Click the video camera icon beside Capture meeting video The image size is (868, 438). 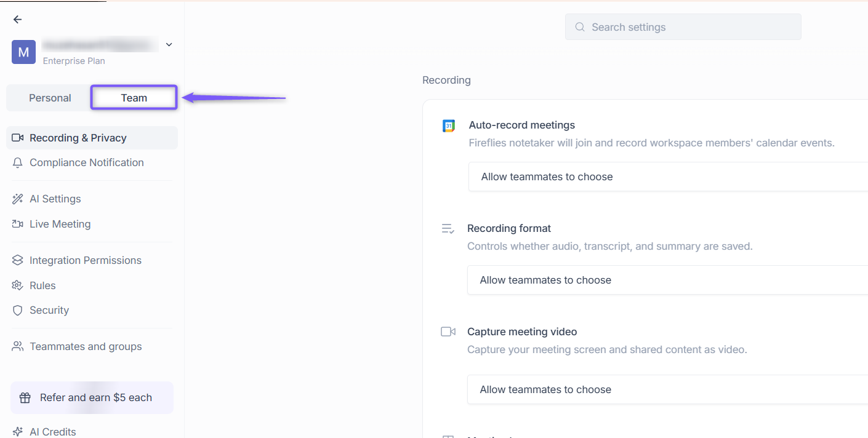[x=448, y=332]
